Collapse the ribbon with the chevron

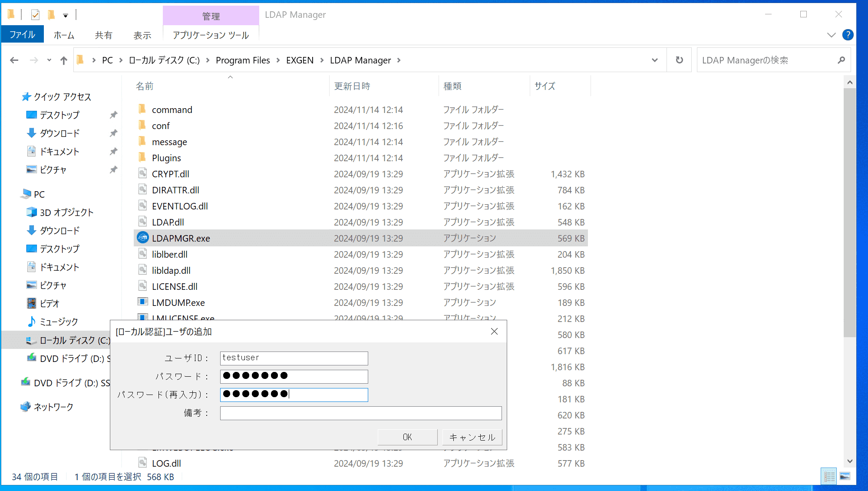(x=831, y=35)
